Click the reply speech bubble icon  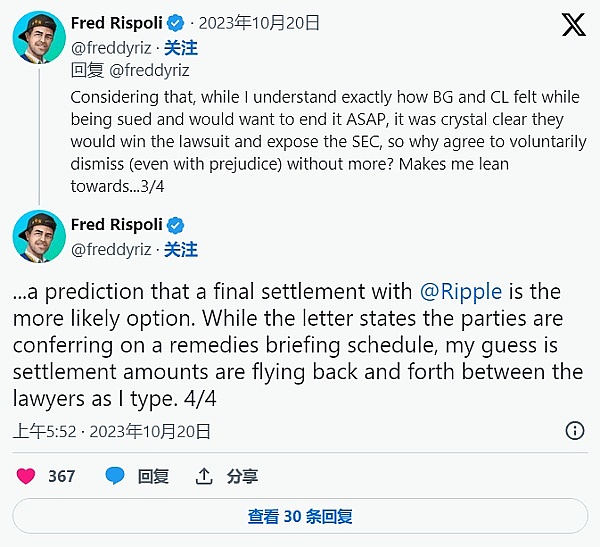click(x=116, y=476)
